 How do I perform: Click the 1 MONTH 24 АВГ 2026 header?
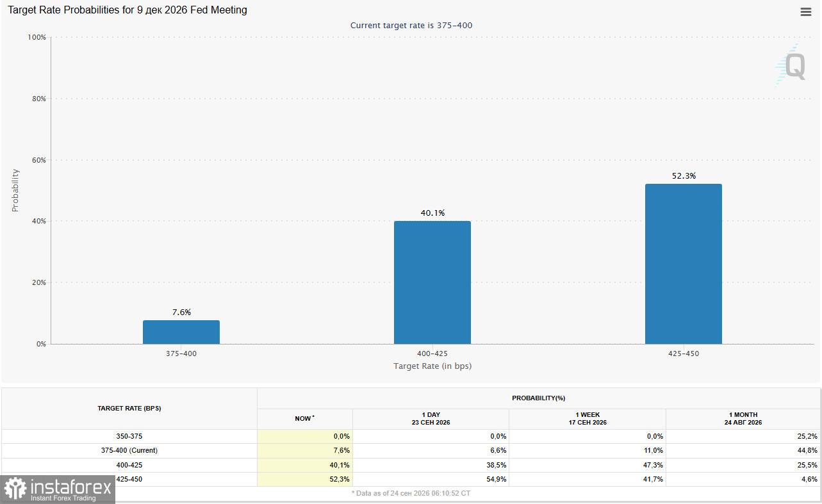point(743,419)
